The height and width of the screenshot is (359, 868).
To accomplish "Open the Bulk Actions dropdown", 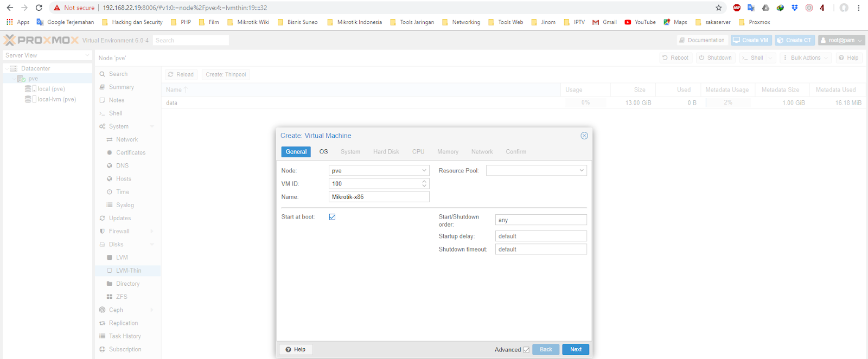I will pos(805,57).
